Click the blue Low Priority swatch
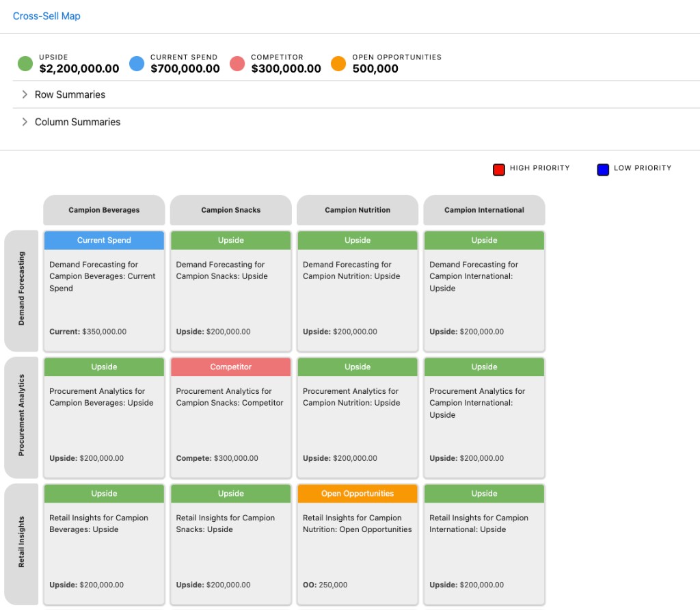Viewport: 700px width, 610px height. tap(603, 169)
